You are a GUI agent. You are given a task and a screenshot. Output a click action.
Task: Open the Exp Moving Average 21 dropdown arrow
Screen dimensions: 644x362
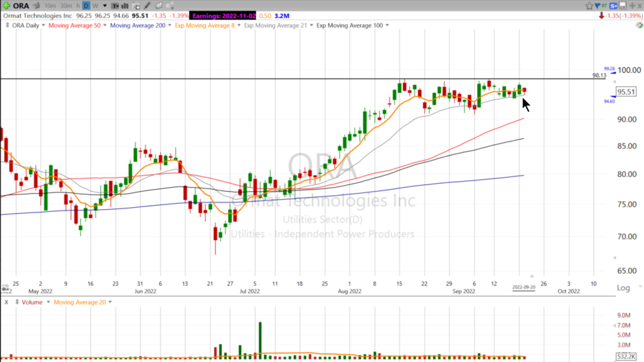pos(311,25)
